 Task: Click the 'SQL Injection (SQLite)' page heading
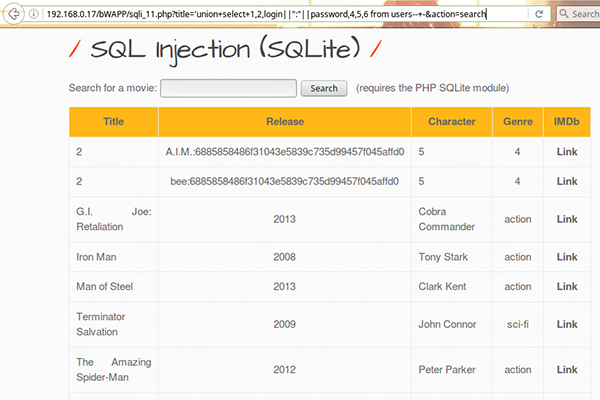click(225, 50)
